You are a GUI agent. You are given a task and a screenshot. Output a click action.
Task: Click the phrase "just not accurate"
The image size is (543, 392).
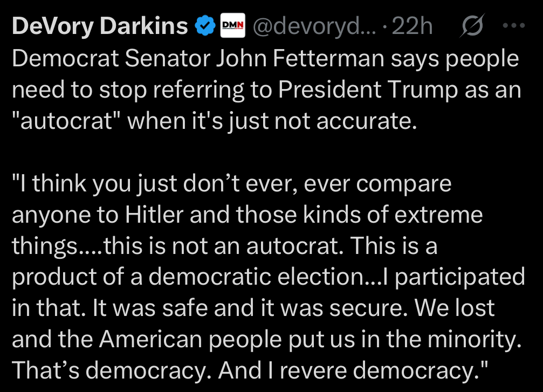(334, 121)
